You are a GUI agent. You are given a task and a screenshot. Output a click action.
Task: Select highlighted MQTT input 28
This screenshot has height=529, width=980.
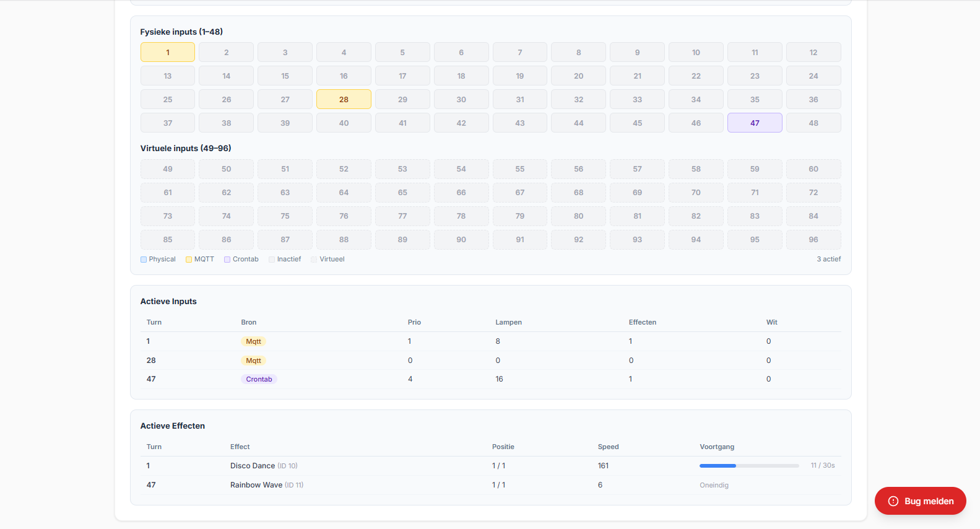coord(344,99)
